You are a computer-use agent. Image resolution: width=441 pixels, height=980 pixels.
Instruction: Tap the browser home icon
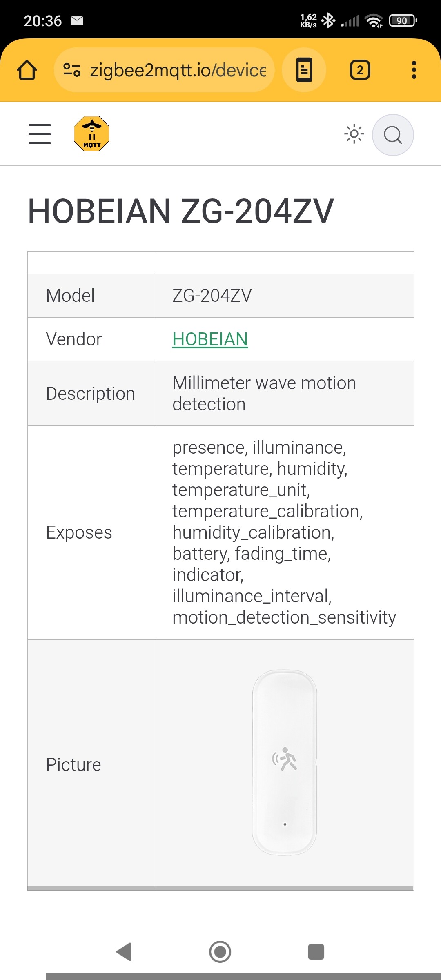tap(27, 70)
